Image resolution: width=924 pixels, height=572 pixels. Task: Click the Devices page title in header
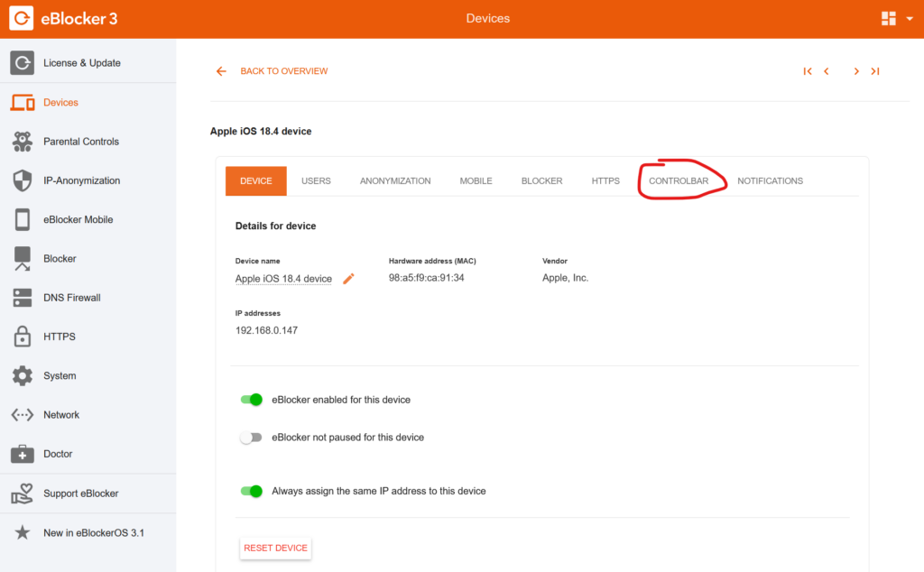[x=488, y=18]
